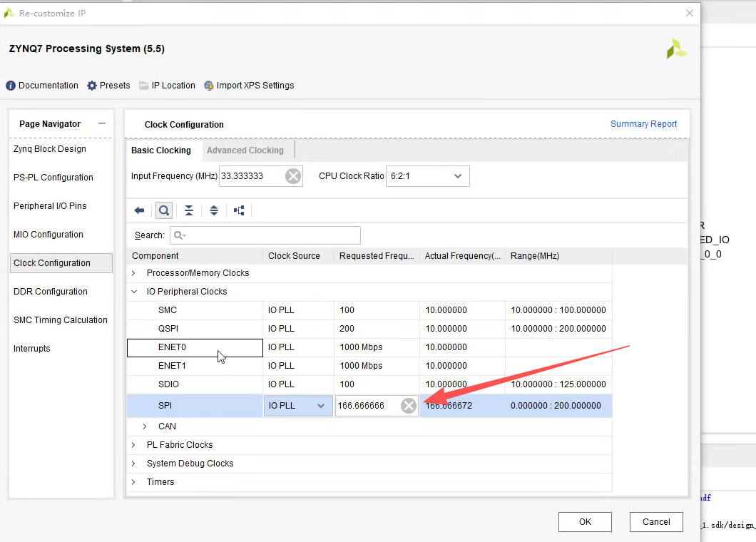Open DDR Configuration page
This screenshot has height=542, width=756.
tap(51, 291)
